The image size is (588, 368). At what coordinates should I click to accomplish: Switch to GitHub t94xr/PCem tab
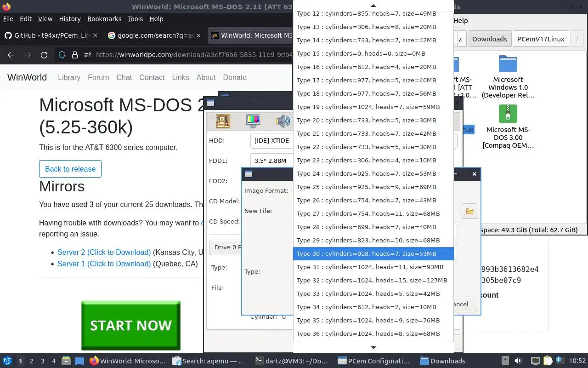click(51, 35)
